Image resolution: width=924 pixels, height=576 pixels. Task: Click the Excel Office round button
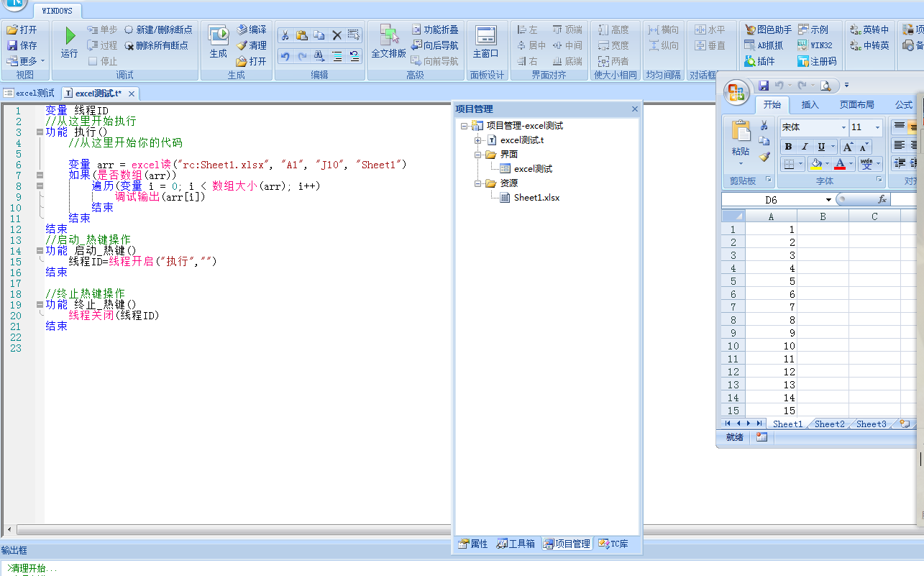(737, 92)
